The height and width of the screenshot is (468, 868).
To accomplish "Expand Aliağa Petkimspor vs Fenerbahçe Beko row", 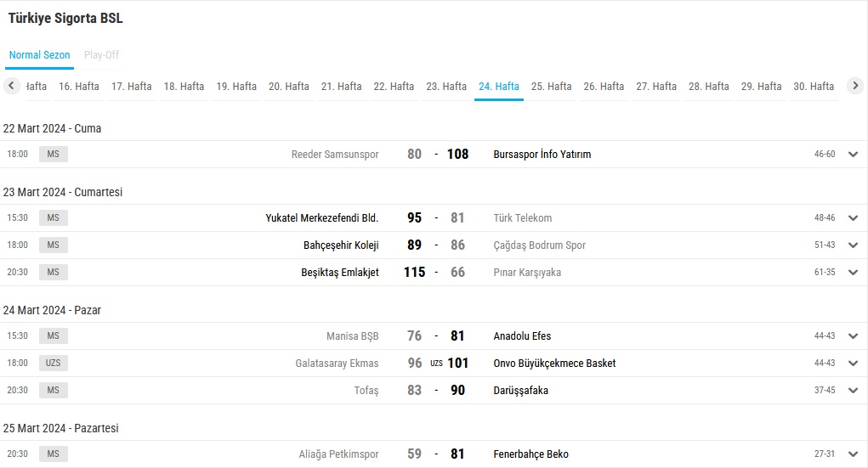I will [853, 454].
